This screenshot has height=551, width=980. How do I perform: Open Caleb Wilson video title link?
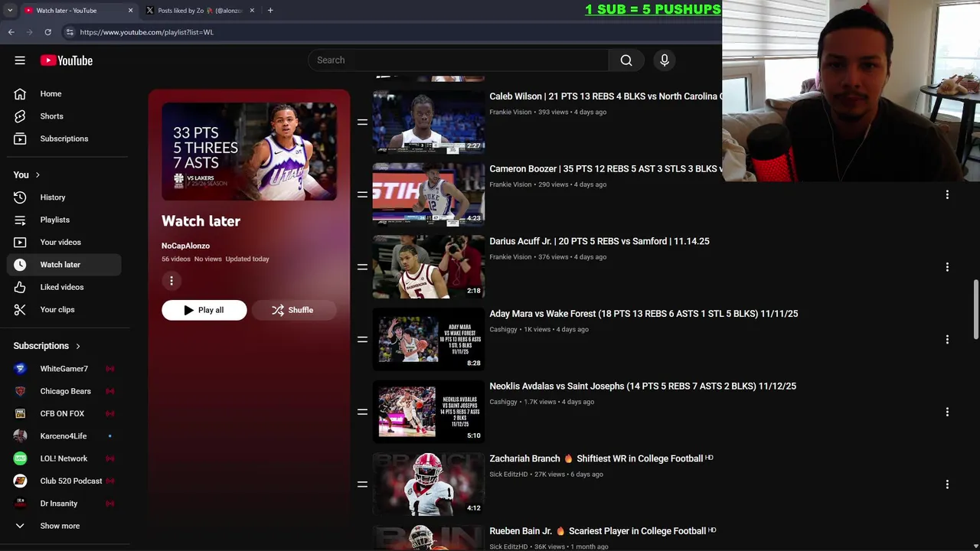pos(605,96)
